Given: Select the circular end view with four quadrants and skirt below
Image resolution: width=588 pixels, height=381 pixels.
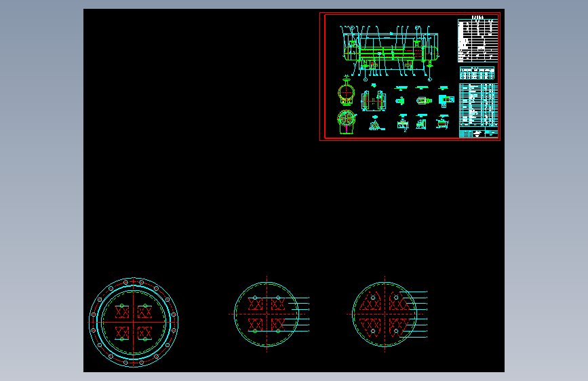Looking at the screenshot, I should tap(346, 122).
